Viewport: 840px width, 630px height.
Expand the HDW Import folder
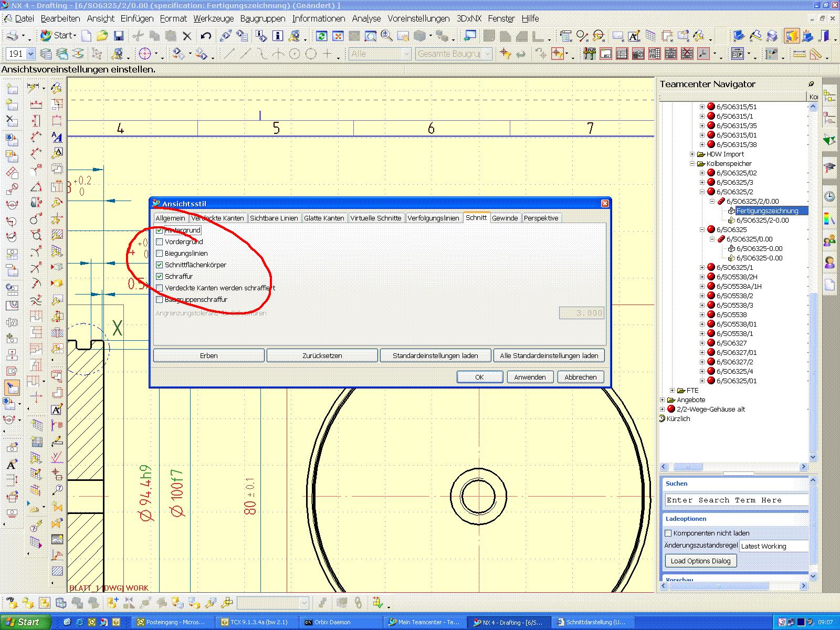click(692, 154)
